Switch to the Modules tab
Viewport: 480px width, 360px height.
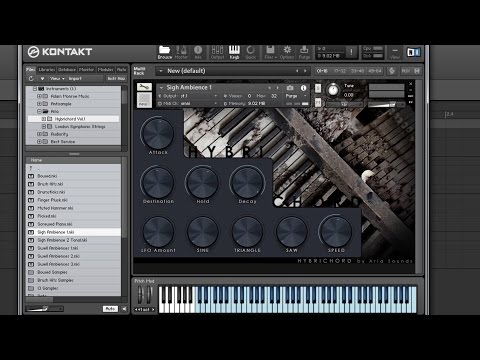pyautogui.click(x=106, y=69)
